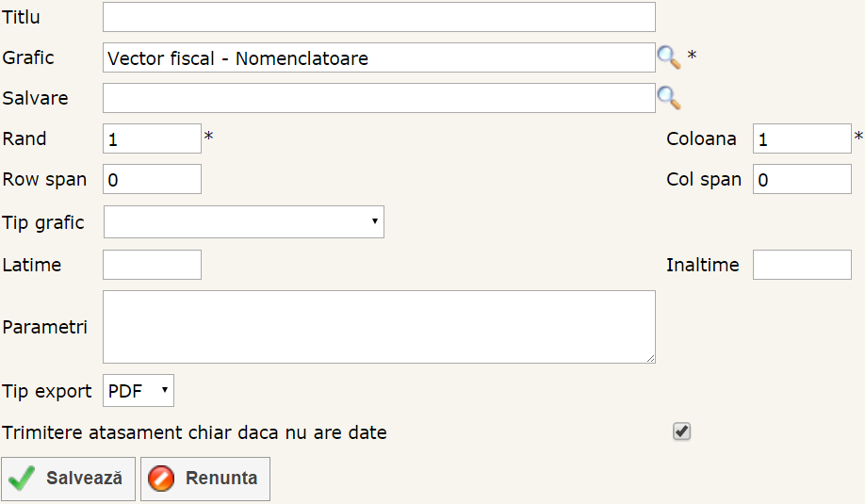865x504 pixels.
Task: Select the Salvare input field
Action: [379, 97]
